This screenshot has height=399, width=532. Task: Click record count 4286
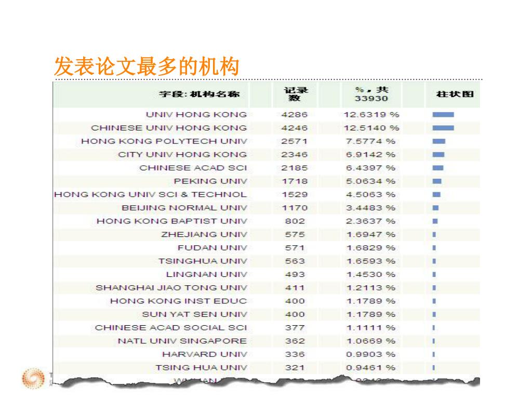click(x=295, y=115)
